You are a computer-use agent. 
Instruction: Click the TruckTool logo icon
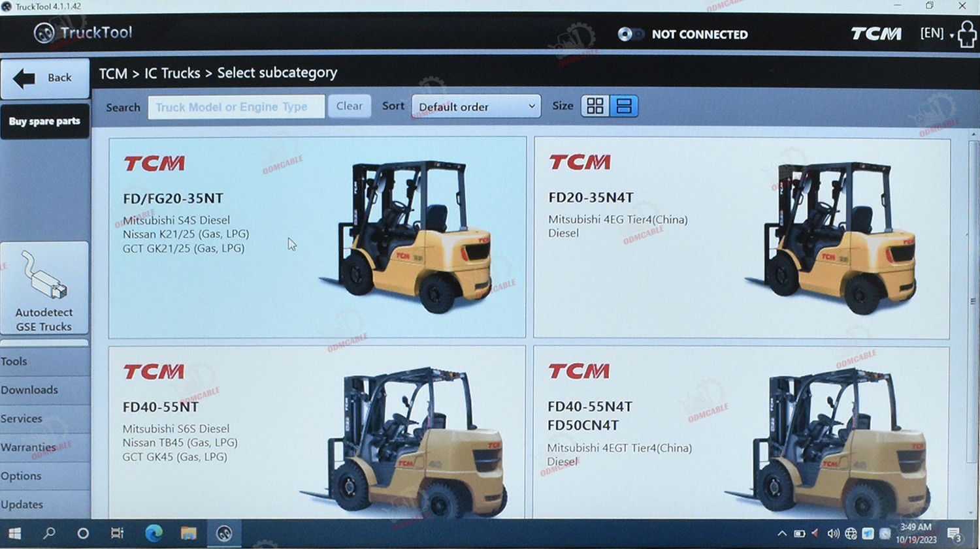(44, 33)
